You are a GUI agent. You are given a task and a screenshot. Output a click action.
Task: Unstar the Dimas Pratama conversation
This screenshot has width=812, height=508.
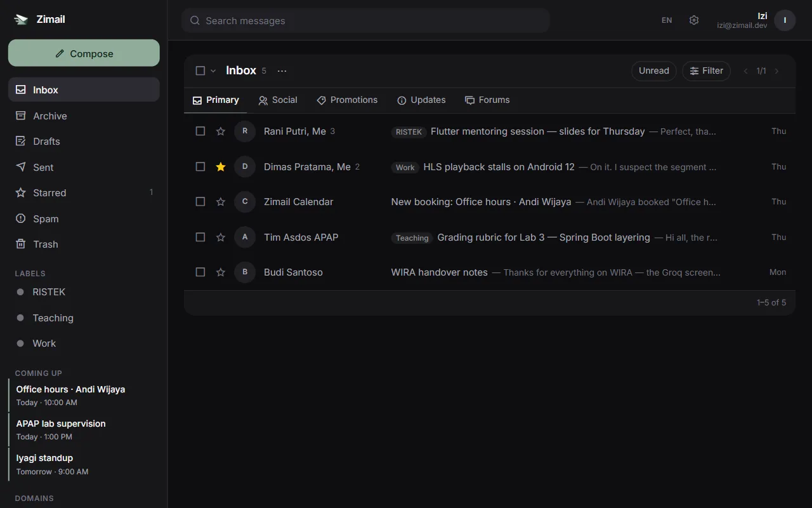(221, 167)
